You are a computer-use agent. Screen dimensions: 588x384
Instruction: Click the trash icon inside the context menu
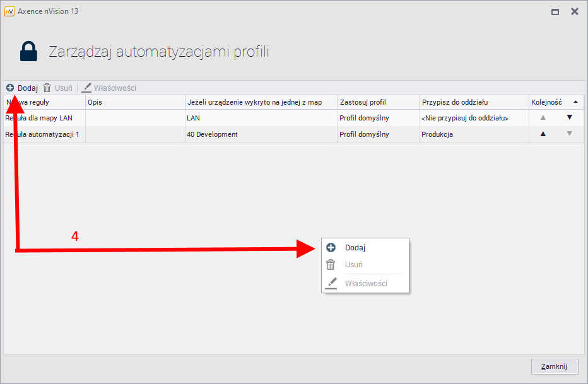coord(331,265)
